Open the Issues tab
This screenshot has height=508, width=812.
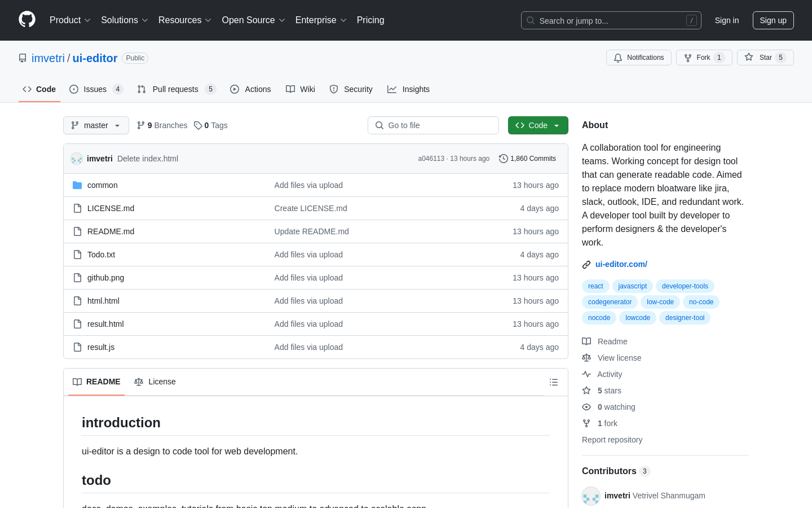[96, 89]
